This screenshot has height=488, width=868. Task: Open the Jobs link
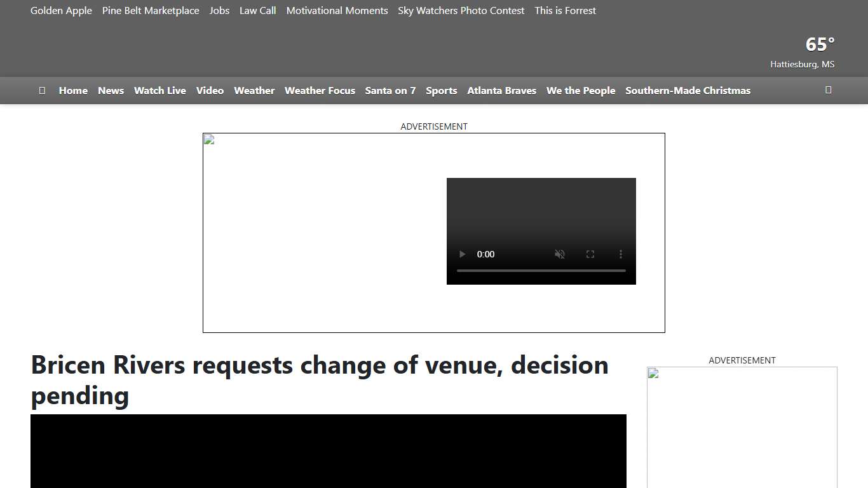tap(219, 10)
